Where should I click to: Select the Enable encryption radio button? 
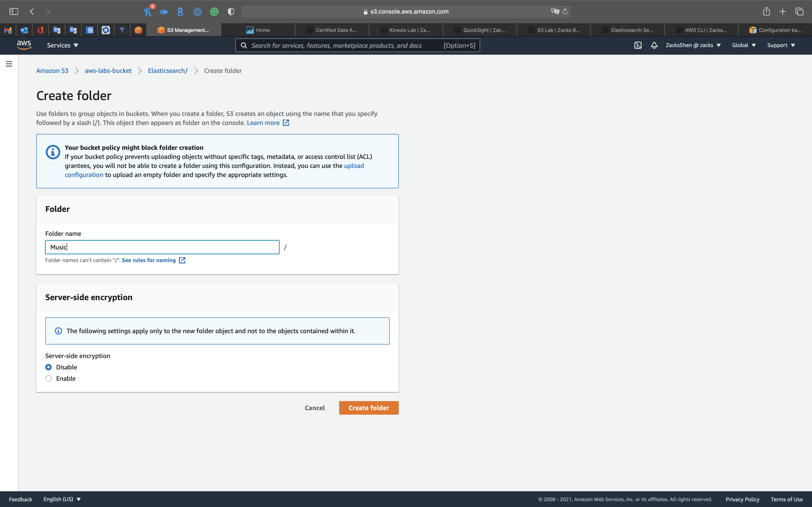pyautogui.click(x=49, y=379)
